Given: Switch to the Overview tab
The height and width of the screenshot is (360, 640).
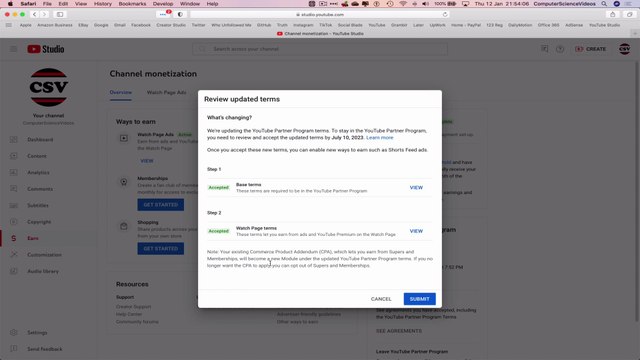Looking at the screenshot, I should tap(120, 92).
